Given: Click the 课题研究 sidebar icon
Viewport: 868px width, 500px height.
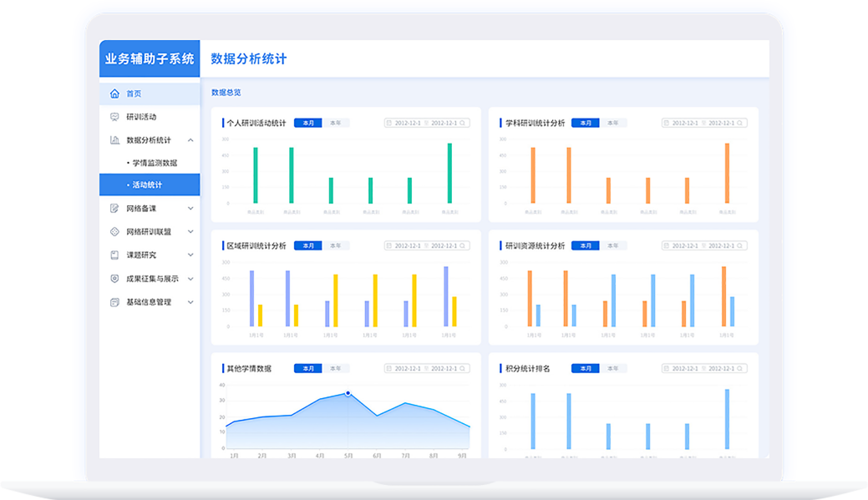Looking at the screenshot, I should [x=114, y=255].
